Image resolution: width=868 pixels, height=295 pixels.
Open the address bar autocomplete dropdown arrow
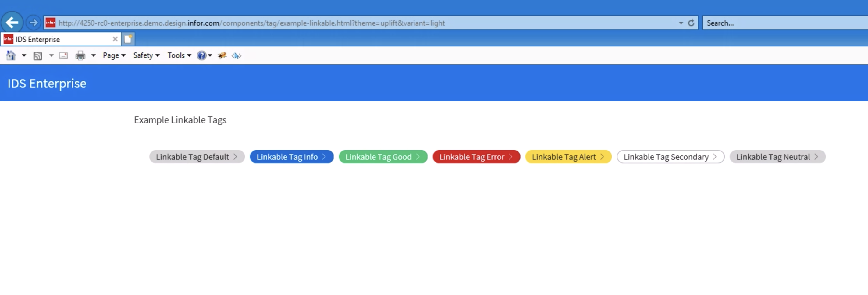click(x=681, y=23)
